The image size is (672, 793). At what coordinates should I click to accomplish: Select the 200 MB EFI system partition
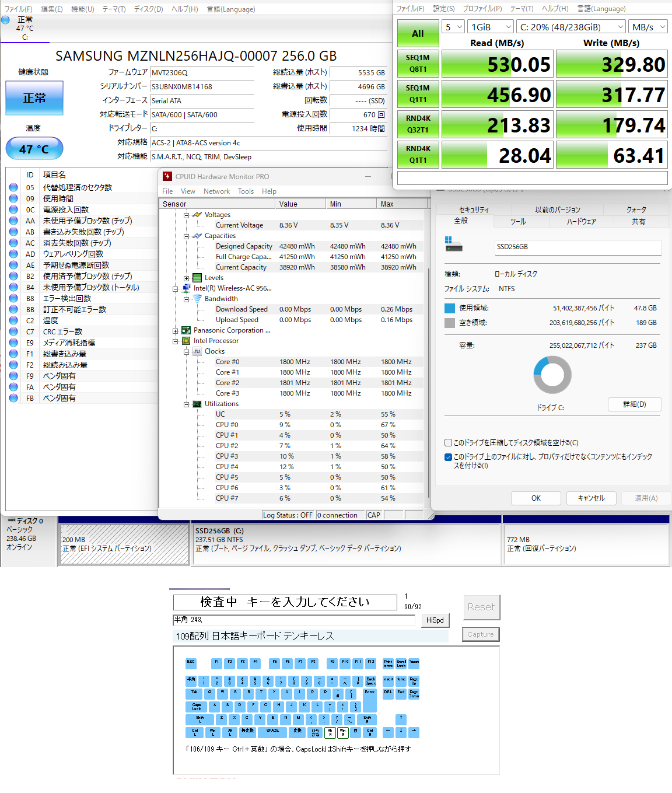(x=124, y=544)
